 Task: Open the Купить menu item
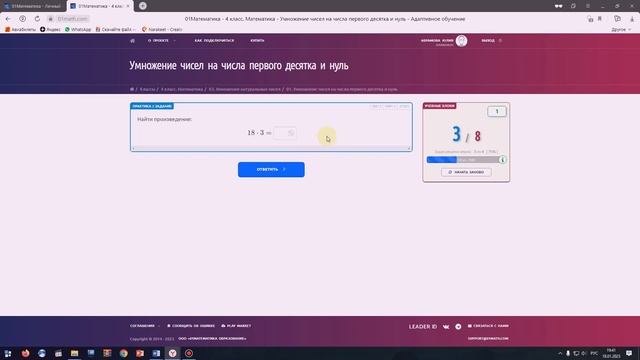click(257, 40)
